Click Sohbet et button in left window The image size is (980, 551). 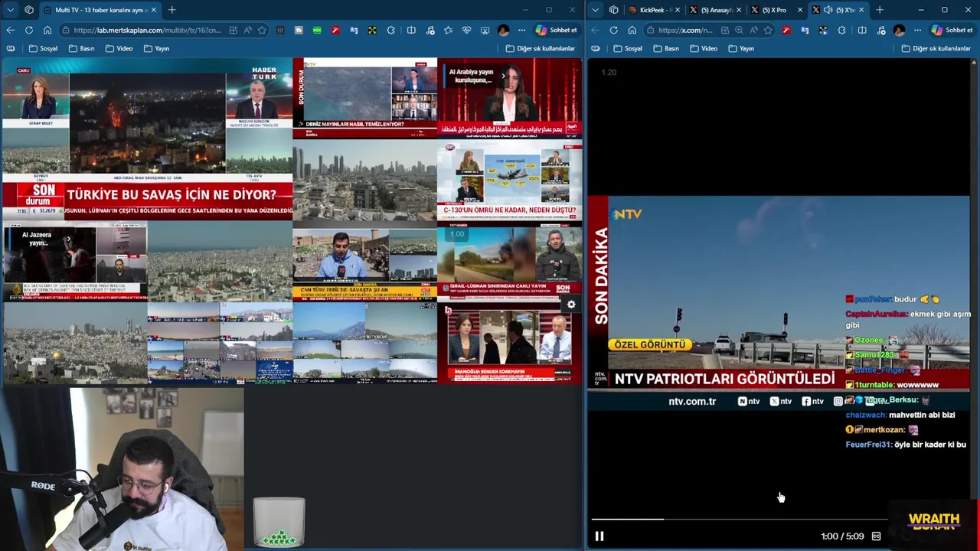[x=557, y=30]
